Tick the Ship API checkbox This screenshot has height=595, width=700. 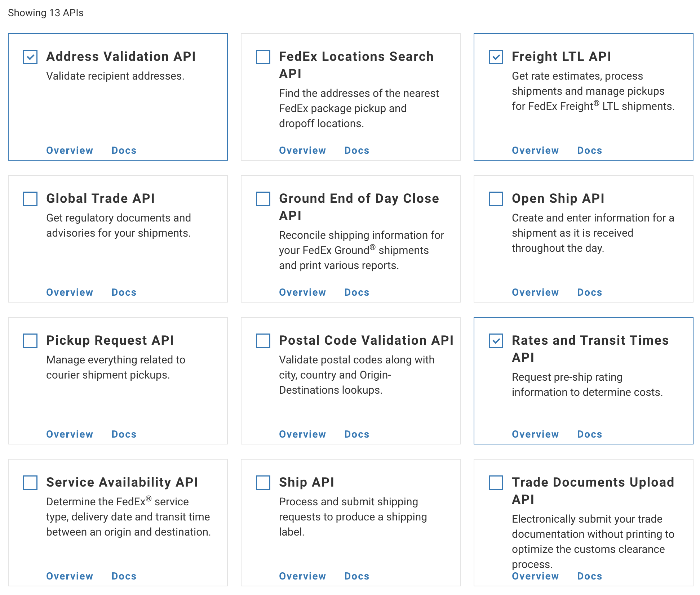[x=263, y=483]
